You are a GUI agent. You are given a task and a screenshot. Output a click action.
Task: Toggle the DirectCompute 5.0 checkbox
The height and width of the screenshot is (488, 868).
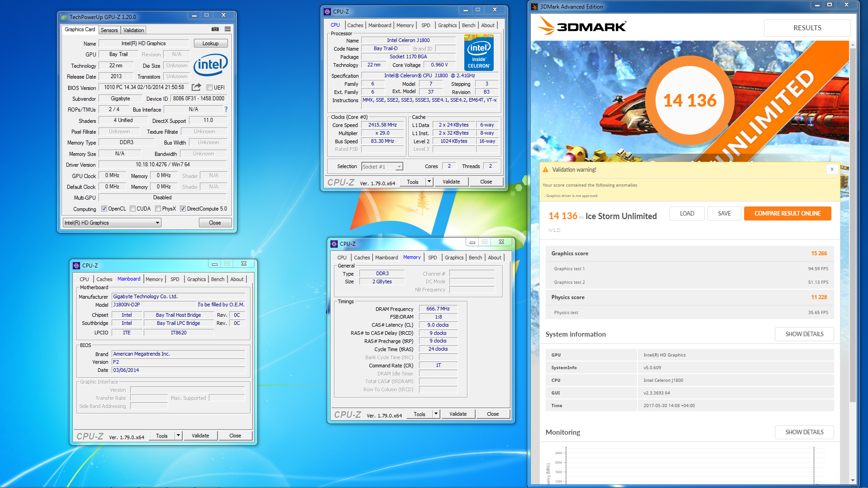click(x=183, y=209)
